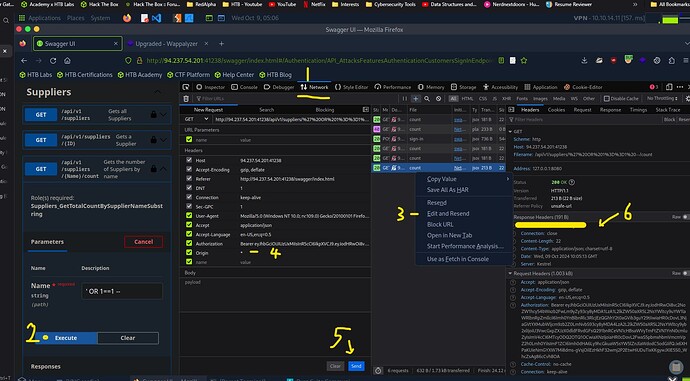
Task: Bookmark page with star icon
Action: pos(524,61)
